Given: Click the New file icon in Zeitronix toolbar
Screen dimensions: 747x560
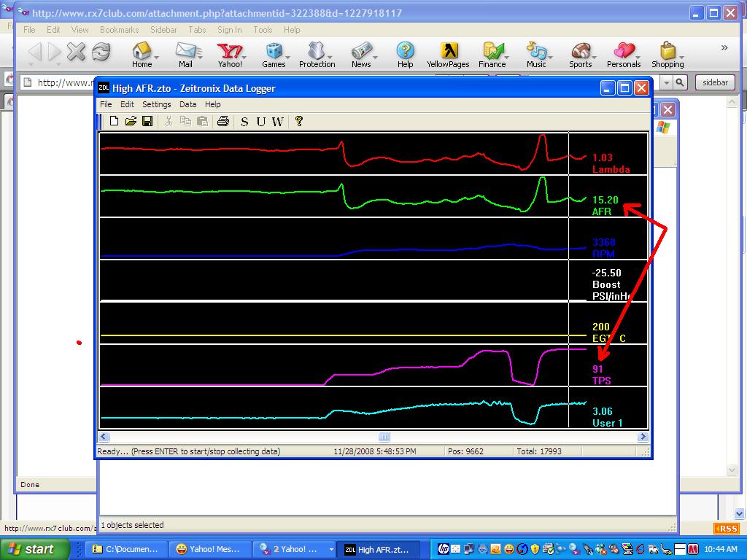Looking at the screenshot, I should coord(114,121).
